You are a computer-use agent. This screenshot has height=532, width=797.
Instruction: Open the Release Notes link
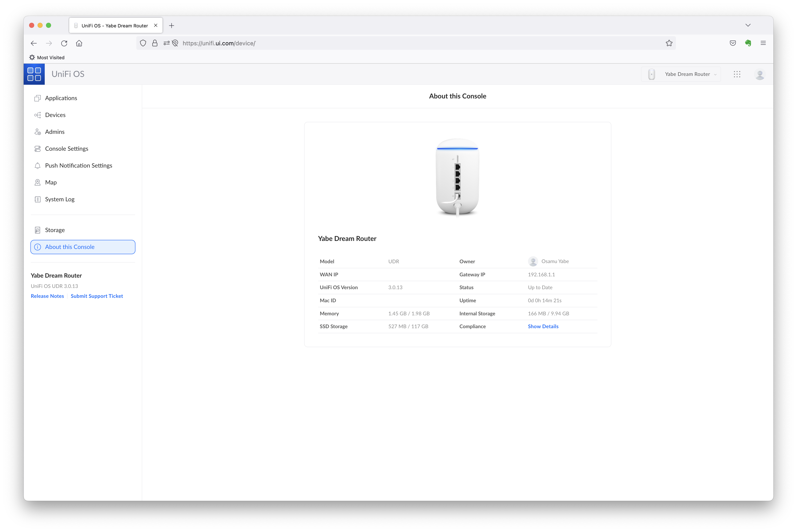click(x=47, y=296)
